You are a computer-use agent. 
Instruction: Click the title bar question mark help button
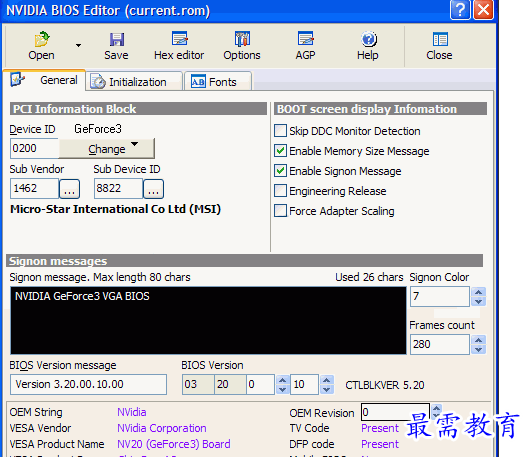[x=460, y=9]
